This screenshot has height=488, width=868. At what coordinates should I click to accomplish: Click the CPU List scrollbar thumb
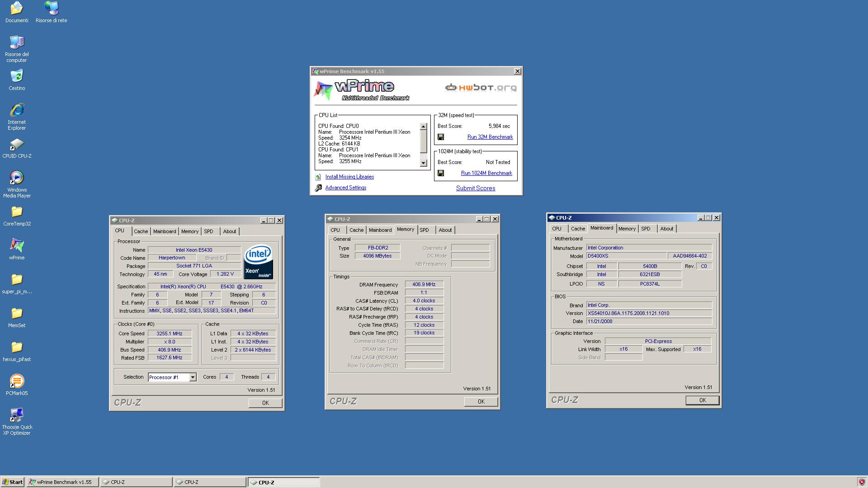(424, 142)
